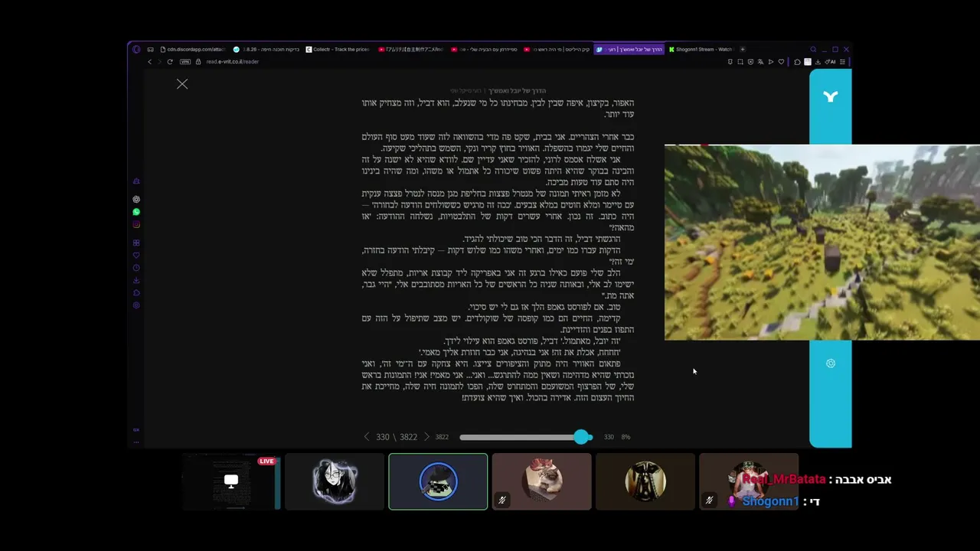Open history clock icon in sidebar

click(x=136, y=268)
